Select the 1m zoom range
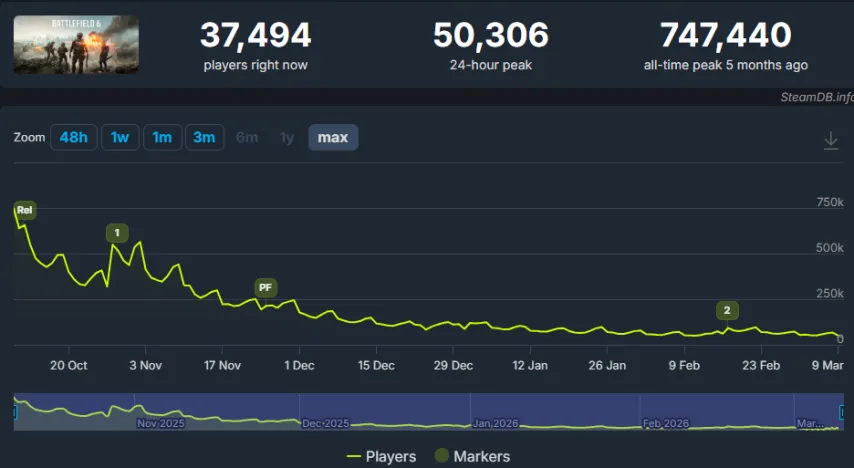 click(161, 137)
